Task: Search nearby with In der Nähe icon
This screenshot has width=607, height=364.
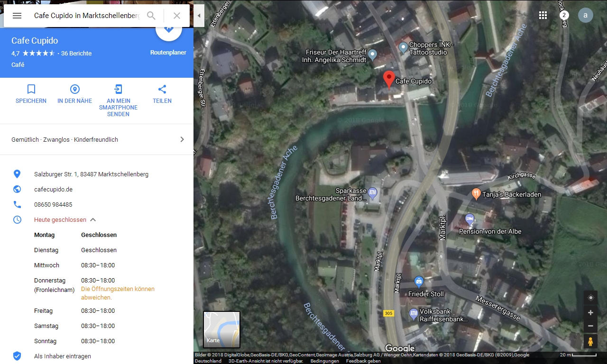Action: pyautogui.click(x=75, y=89)
